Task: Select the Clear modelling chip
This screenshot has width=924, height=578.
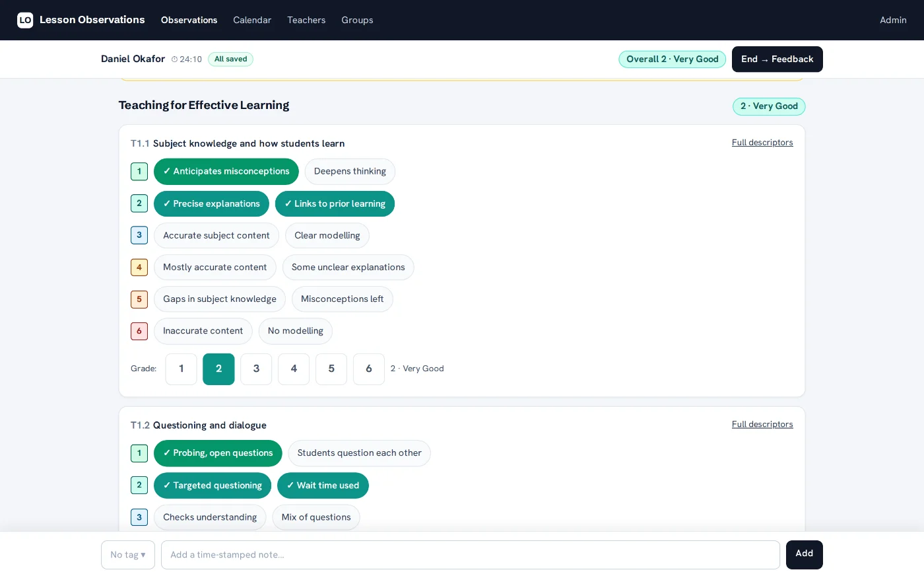Action: [327, 236]
